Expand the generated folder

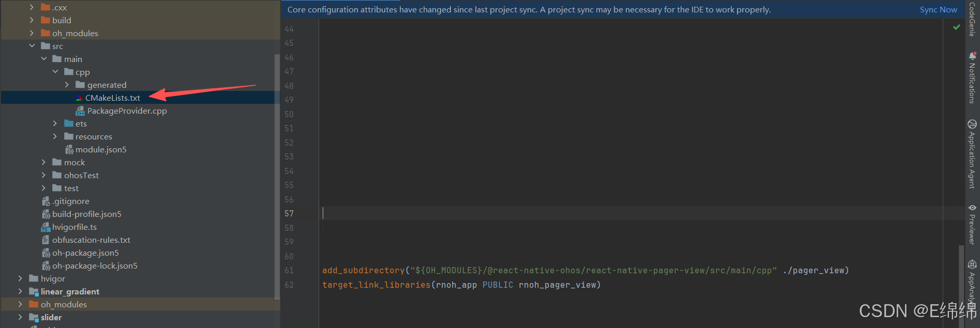[67, 85]
